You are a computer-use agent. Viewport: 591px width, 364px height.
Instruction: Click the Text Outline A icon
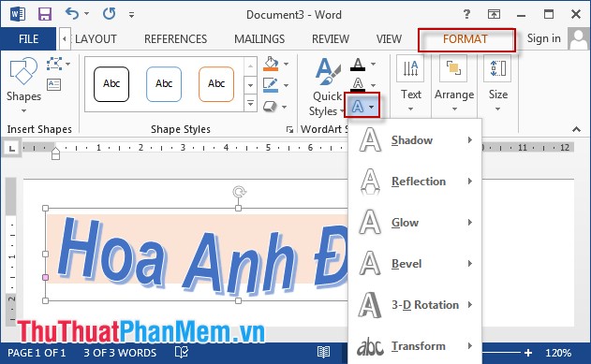point(358,84)
